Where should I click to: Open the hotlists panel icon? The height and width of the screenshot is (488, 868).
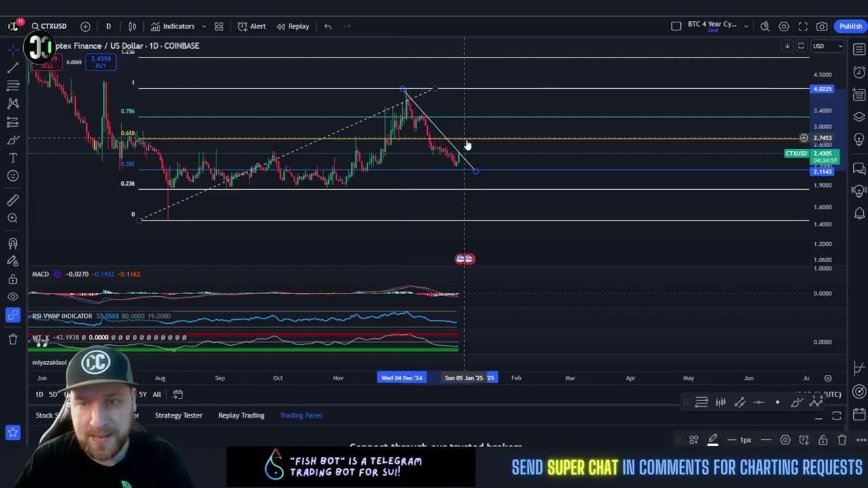point(859,95)
